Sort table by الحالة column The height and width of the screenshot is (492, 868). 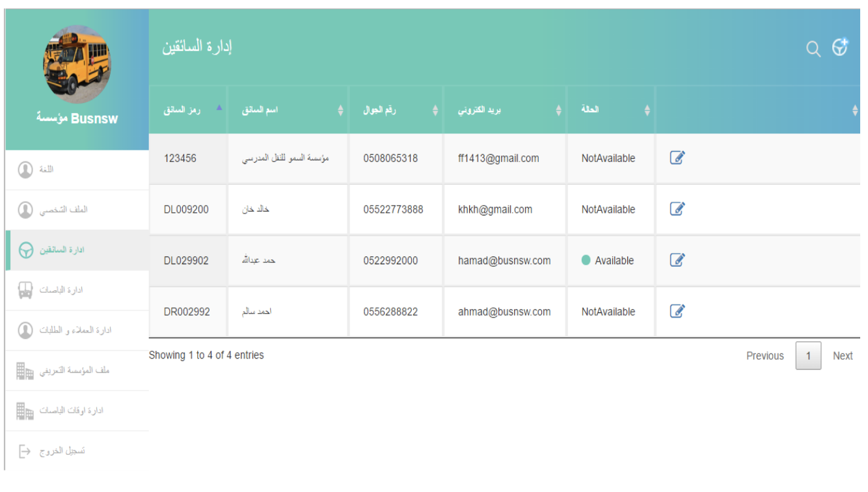610,110
